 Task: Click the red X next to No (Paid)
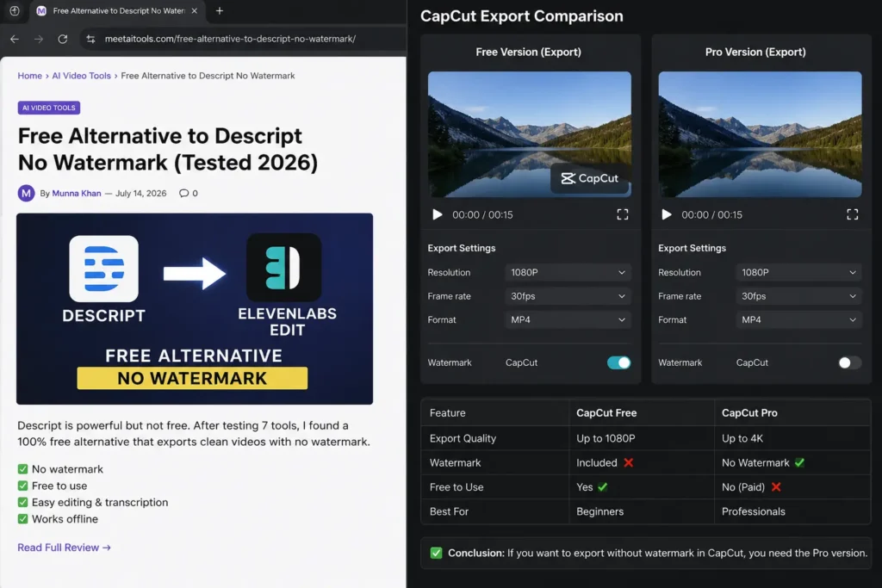[776, 487]
